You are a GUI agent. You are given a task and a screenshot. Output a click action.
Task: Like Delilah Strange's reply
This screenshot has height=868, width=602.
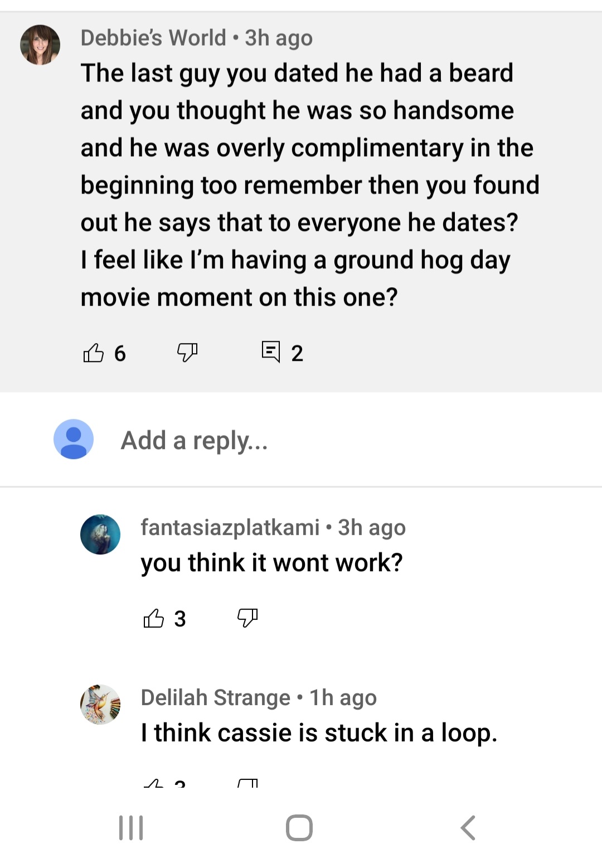pos(154,783)
